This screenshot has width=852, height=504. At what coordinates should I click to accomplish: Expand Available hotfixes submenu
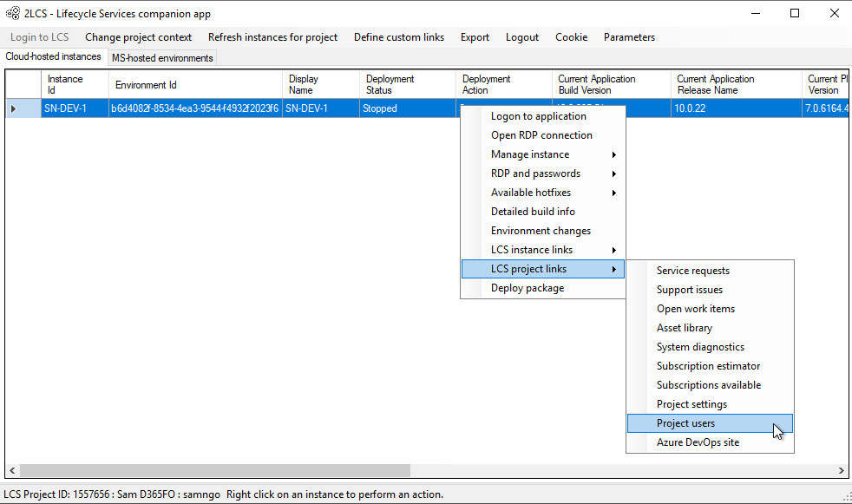(543, 193)
